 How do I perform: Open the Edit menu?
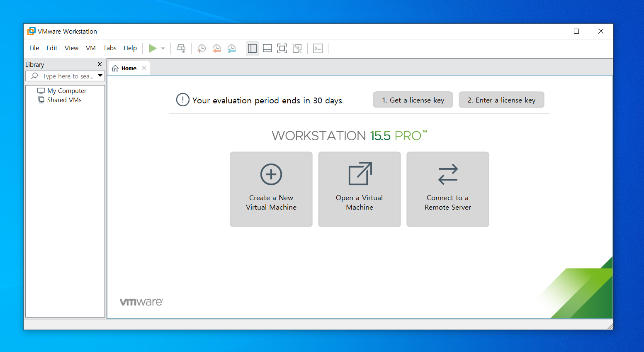(52, 48)
